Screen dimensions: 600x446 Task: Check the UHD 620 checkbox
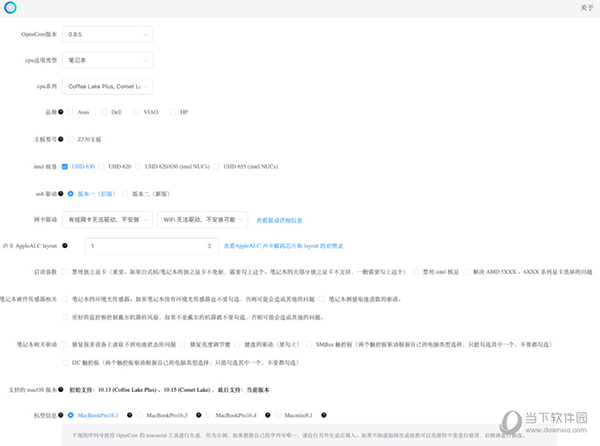click(x=101, y=166)
